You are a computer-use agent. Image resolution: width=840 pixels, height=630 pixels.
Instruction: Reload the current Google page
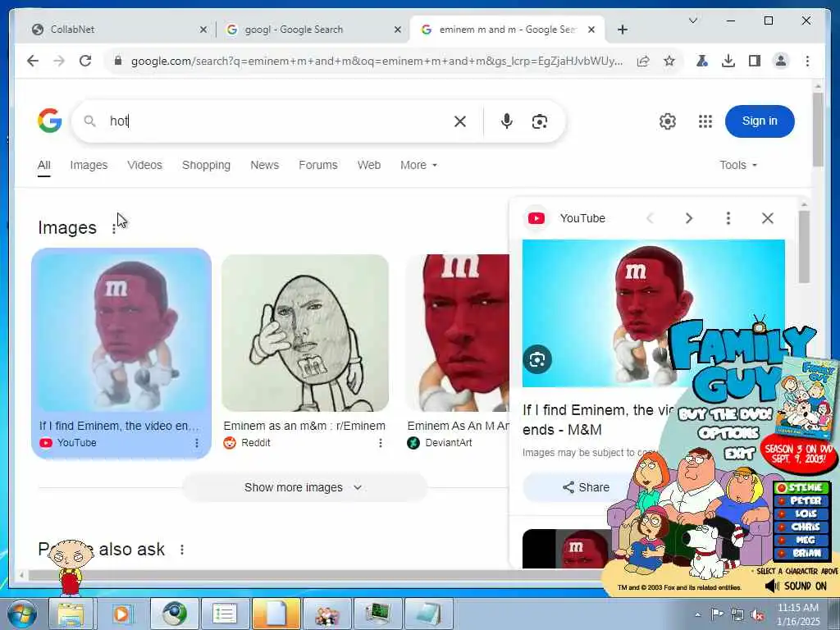tap(85, 61)
